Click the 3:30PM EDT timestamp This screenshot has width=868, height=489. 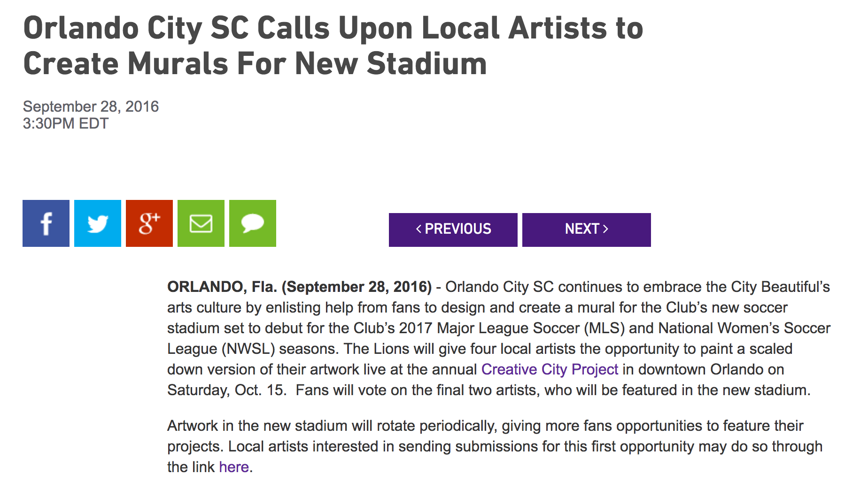pyautogui.click(x=66, y=123)
